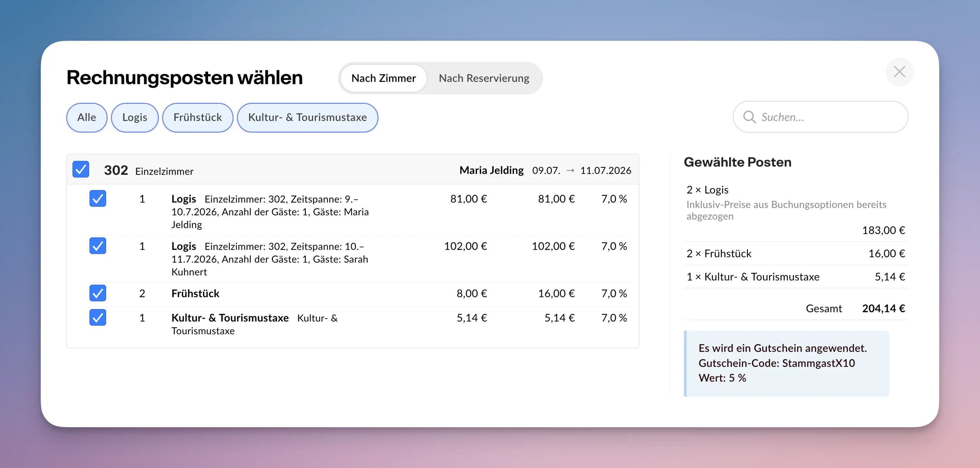
Task: Filter items by Alle
Action: pos(86,117)
